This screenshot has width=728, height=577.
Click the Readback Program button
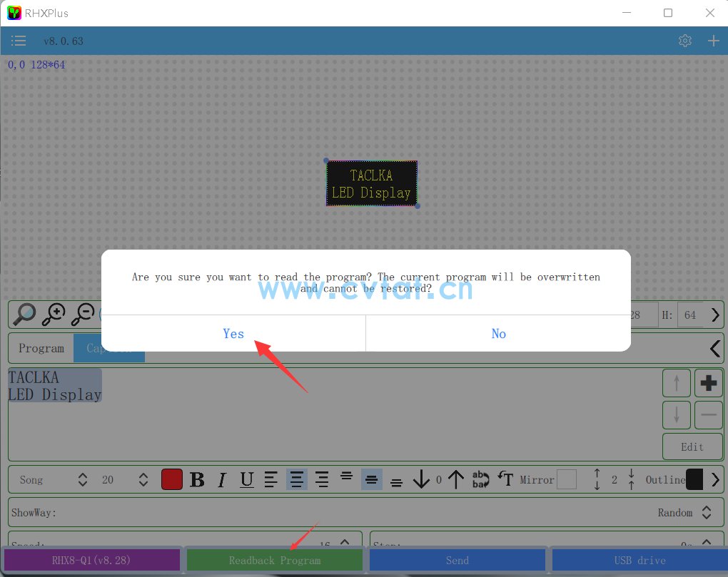tap(275, 560)
